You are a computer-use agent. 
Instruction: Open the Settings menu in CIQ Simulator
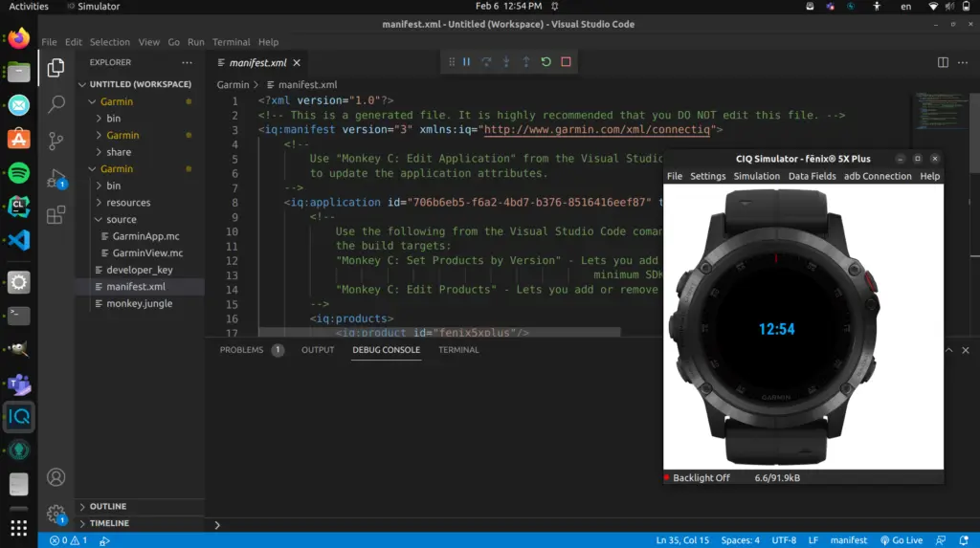click(x=707, y=176)
